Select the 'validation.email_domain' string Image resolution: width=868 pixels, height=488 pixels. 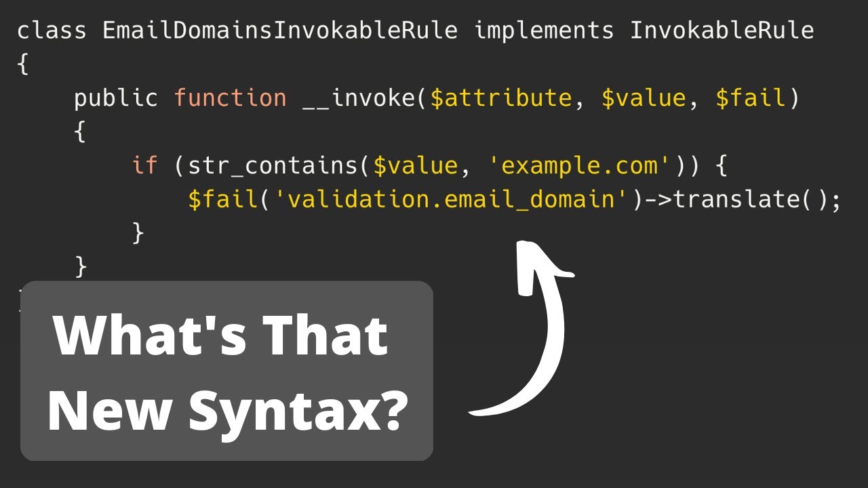(x=452, y=200)
